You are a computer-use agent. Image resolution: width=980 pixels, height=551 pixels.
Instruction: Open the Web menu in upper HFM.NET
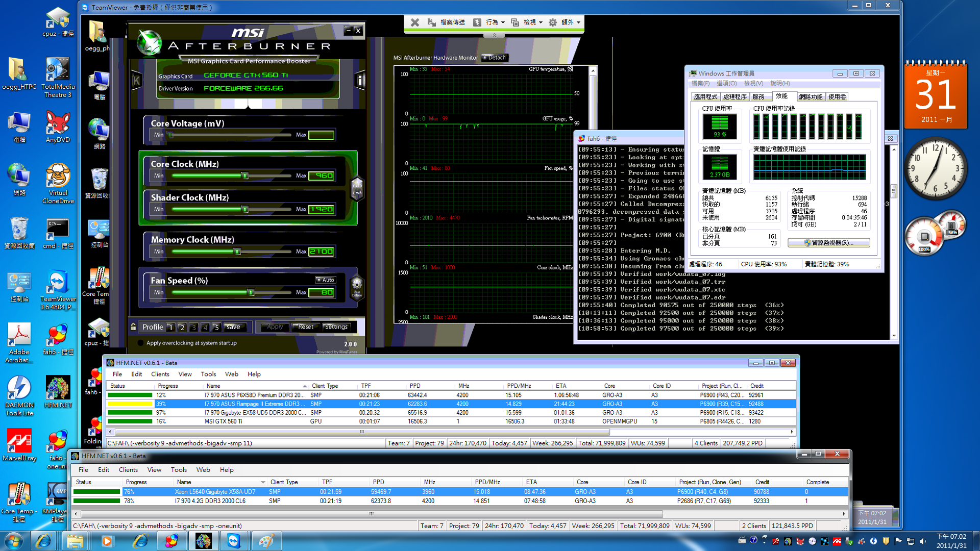tap(232, 374)
